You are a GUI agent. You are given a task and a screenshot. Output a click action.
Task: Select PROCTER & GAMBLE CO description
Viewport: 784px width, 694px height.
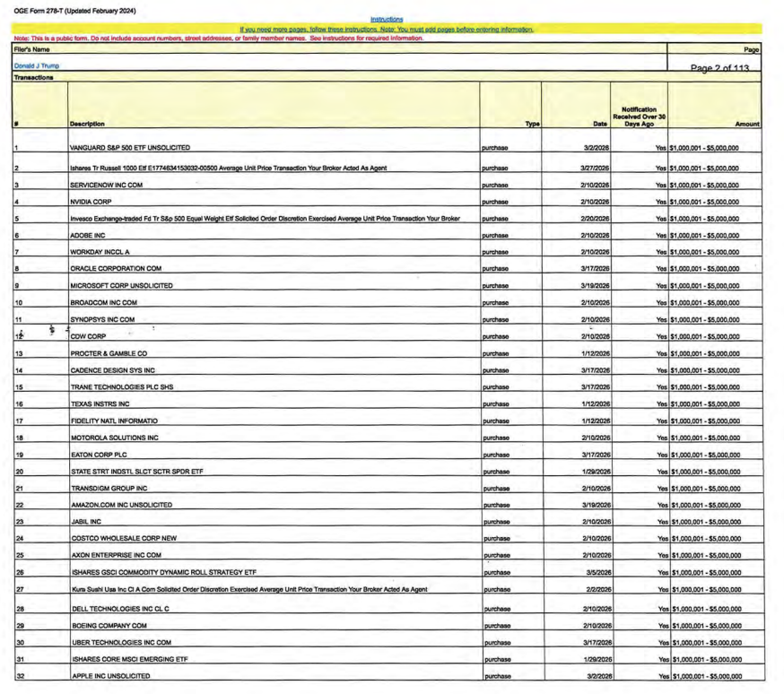click(109, 354)
